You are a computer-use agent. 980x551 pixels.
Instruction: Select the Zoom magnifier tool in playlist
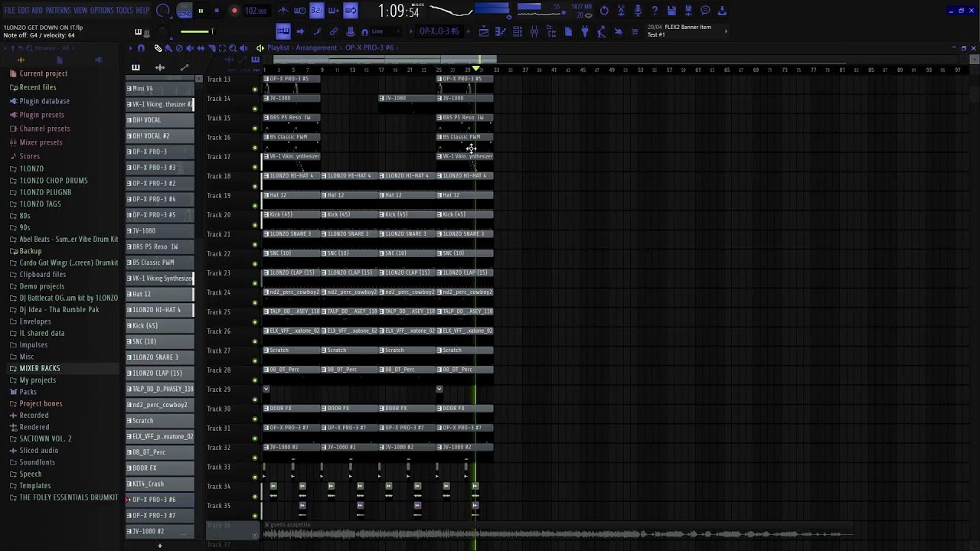(x=233, y=48)
